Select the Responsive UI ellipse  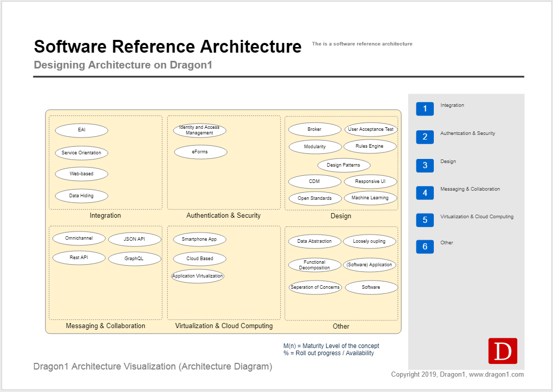pos(370,181)
